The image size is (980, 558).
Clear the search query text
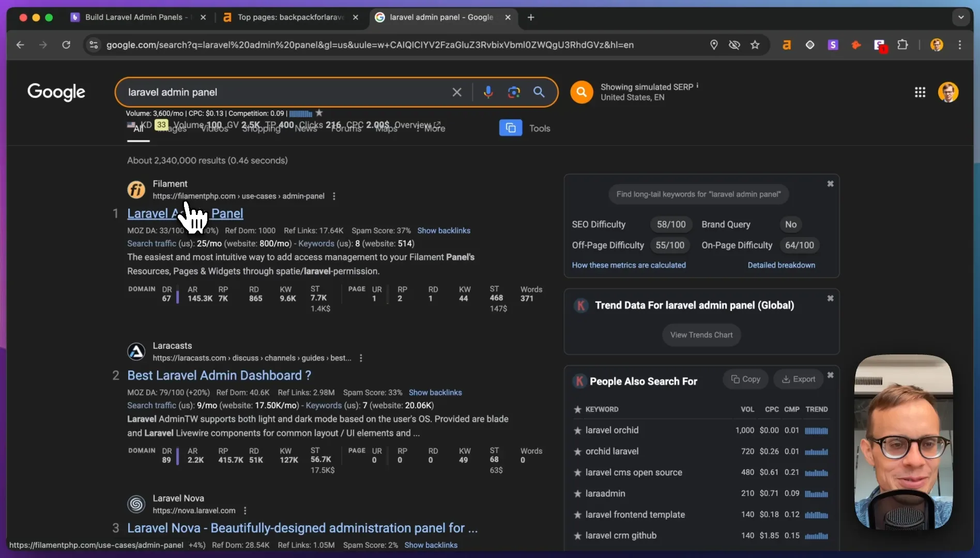[457, 92]
